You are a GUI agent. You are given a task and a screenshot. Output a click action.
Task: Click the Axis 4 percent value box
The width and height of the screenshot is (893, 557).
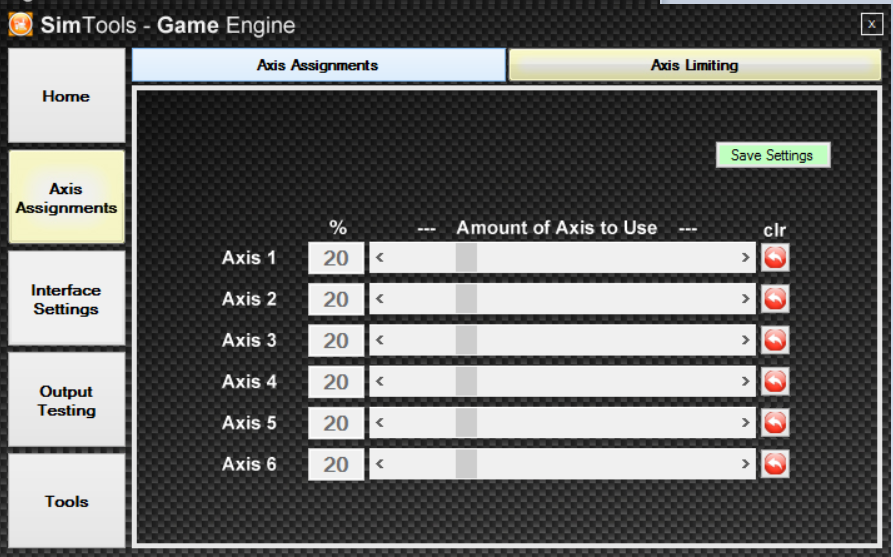coord(336,382)
